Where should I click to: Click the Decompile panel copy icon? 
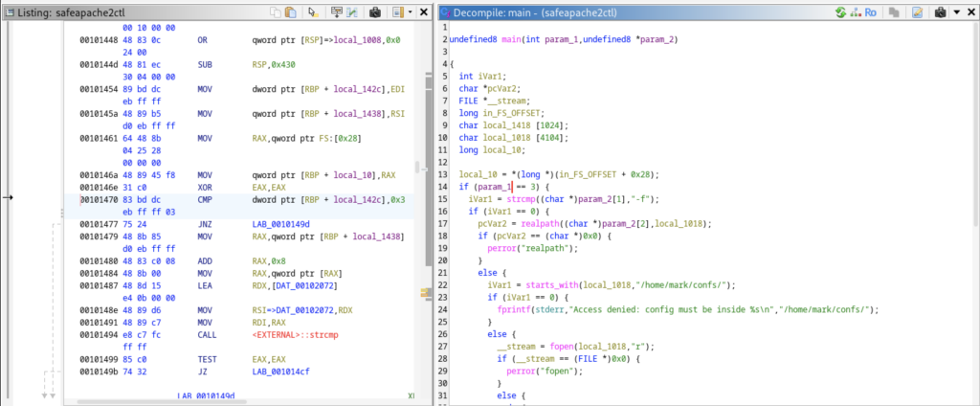tap(896, 12)
